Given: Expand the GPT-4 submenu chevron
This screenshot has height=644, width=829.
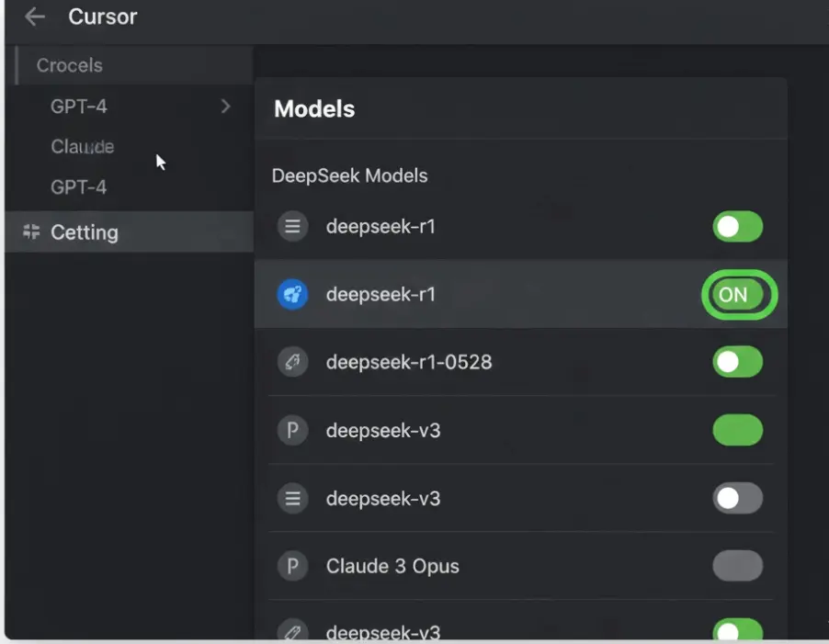Looking at the screenshot, I should (225, 107).
